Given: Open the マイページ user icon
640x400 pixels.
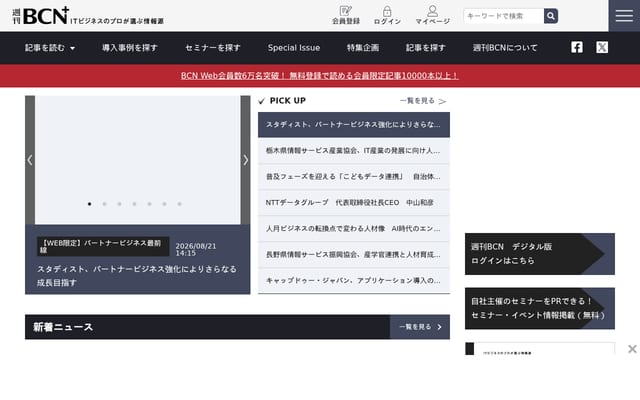Looking at the screenshot, I should (433, 15).
